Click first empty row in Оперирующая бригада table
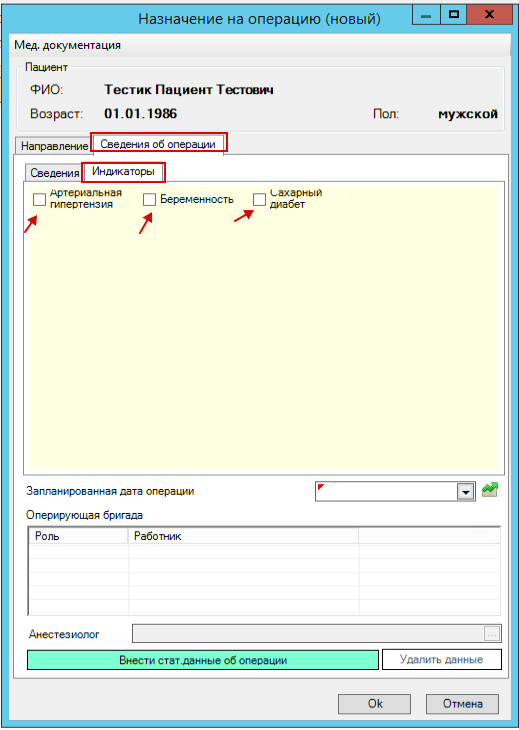Image resolution: width=519 pixels, height=730 pixels. [264, 551]
